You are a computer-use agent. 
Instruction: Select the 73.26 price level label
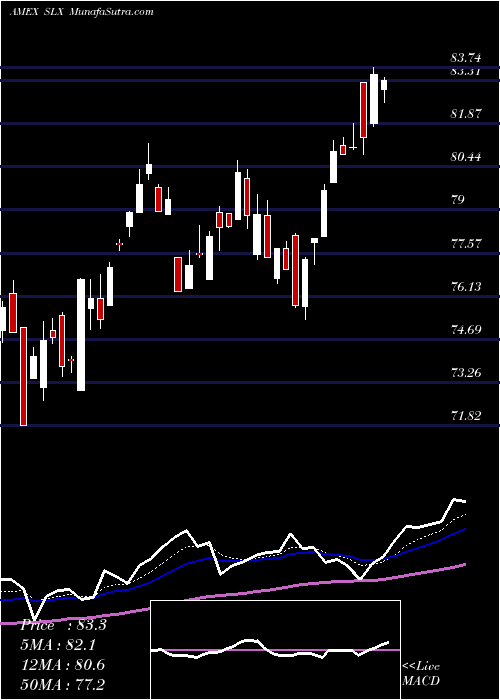click(466, 372)
